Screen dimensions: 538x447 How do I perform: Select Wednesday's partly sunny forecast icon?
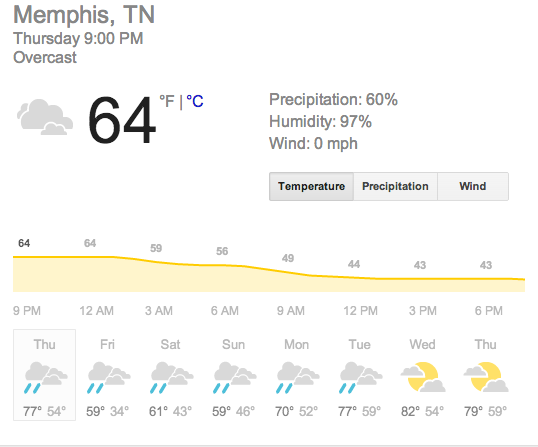[423, 377]
